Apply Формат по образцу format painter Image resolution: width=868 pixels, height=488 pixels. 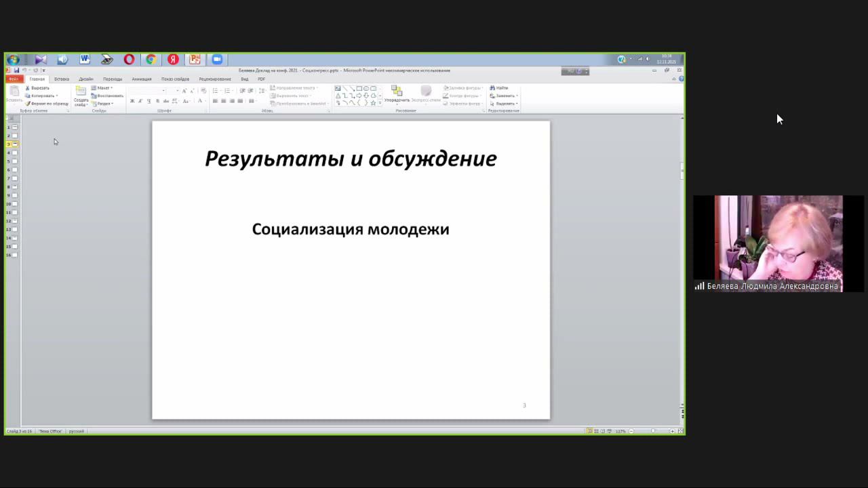coord(47,104)
